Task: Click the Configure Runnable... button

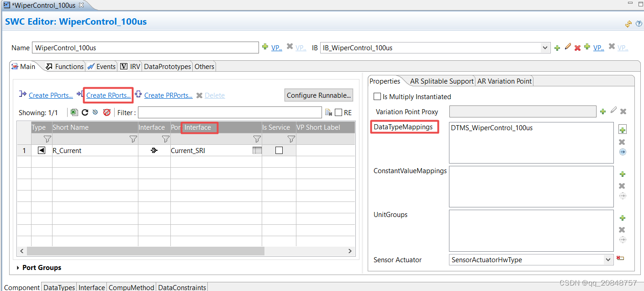Action: pyautogui.click(x=319, y=95)
